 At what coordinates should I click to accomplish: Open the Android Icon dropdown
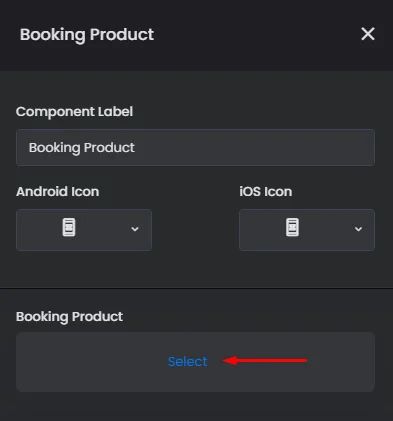click(84, 230)
